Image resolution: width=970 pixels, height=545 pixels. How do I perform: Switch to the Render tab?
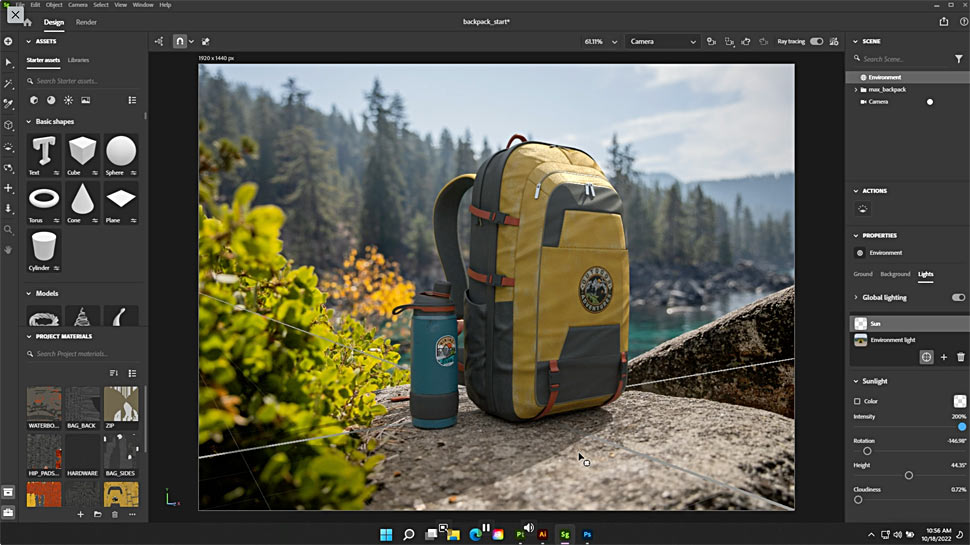tap(86, 22)
